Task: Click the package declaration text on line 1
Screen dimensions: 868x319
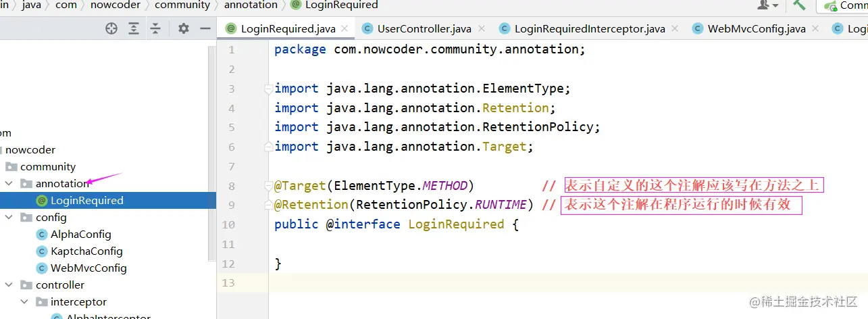Action: pos(430,49)
